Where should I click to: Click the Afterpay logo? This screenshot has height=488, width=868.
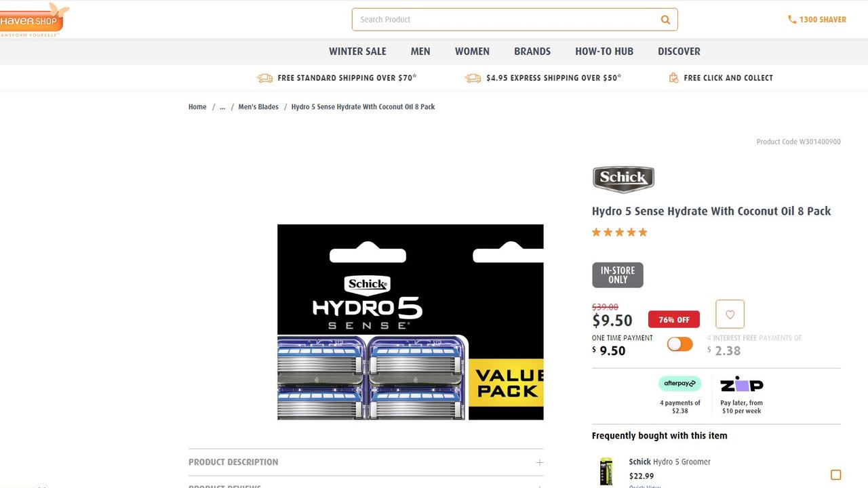click(679, 384)
